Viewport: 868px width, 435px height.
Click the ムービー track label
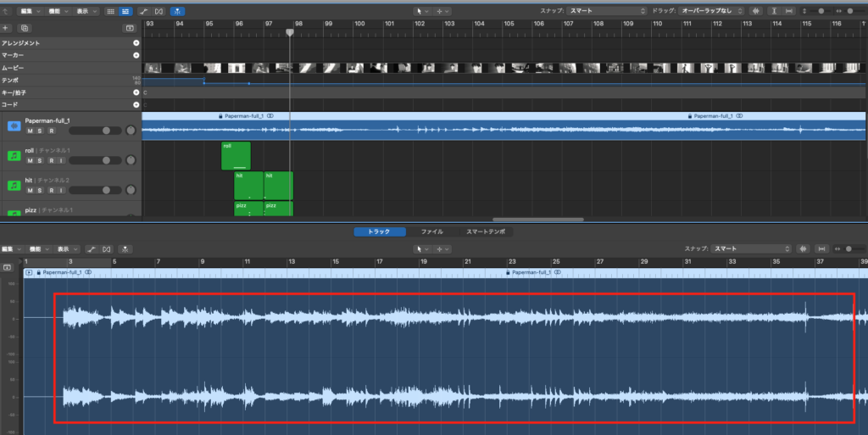[x=13, y=68]
